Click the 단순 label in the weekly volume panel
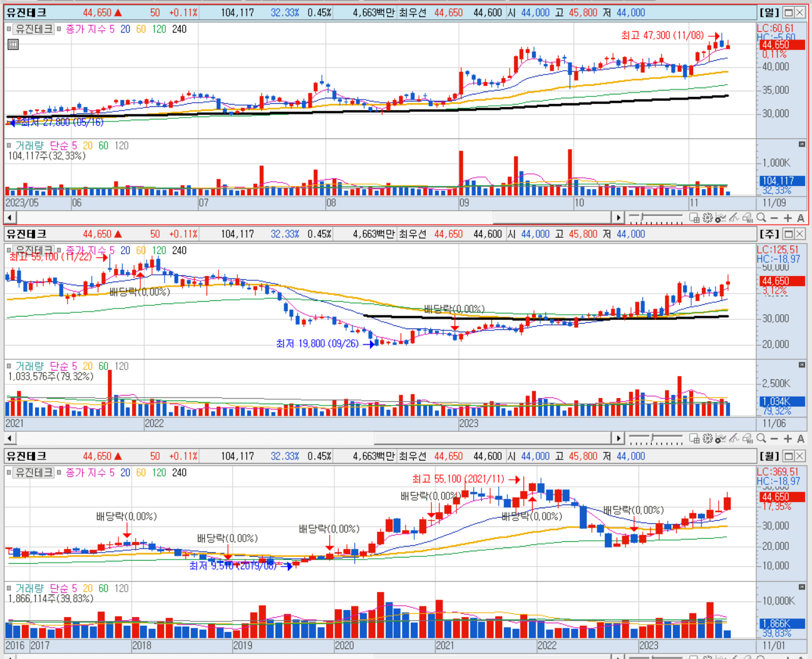The width and height of the screenshot is (812, 659). 59,366
